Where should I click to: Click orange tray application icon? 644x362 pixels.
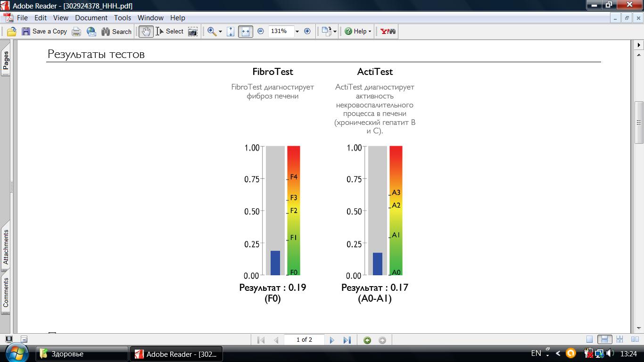tap(571, 353)
